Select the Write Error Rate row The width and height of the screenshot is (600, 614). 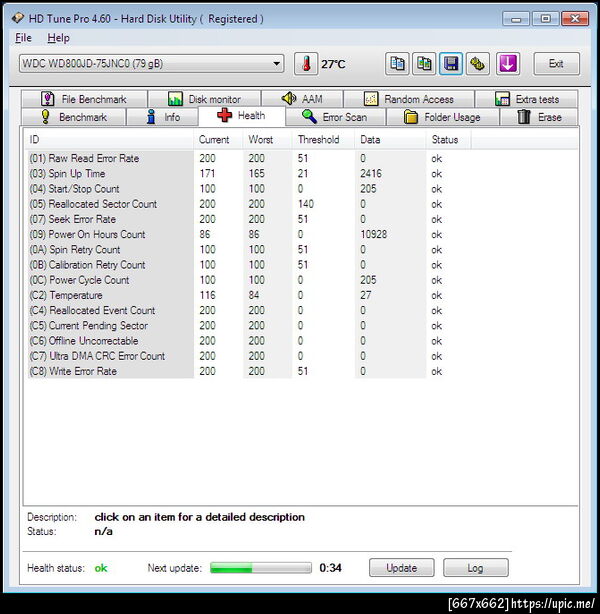tap(249, 371)
